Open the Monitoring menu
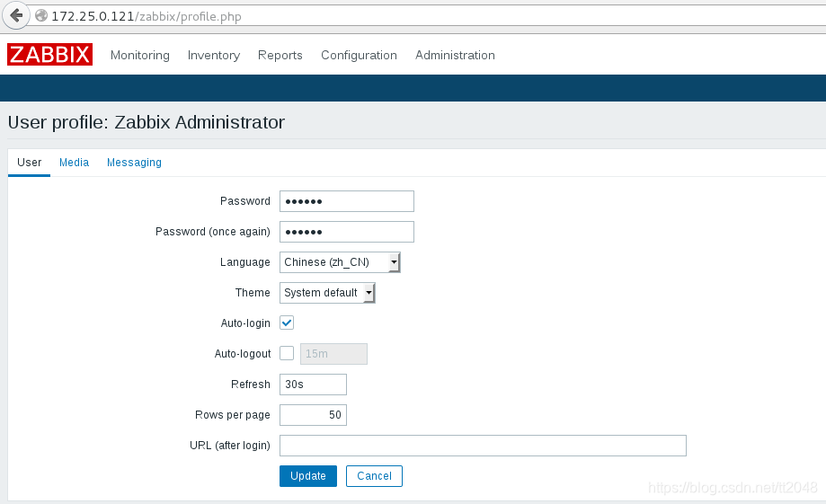The height and width of the screenshot is (504, 826). click(x=140, y=56)
